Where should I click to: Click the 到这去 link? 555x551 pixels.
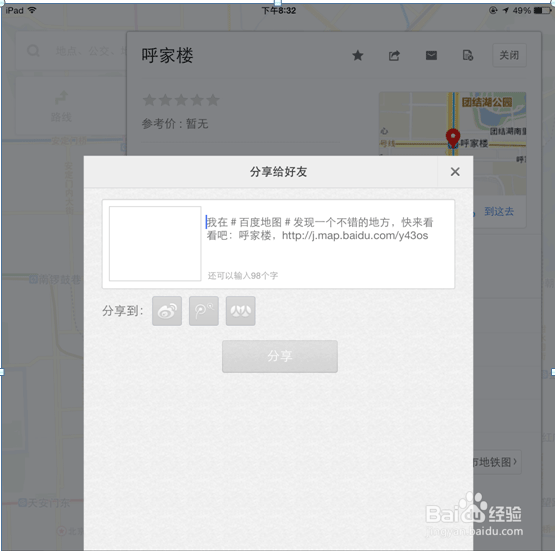coord(499,212)
